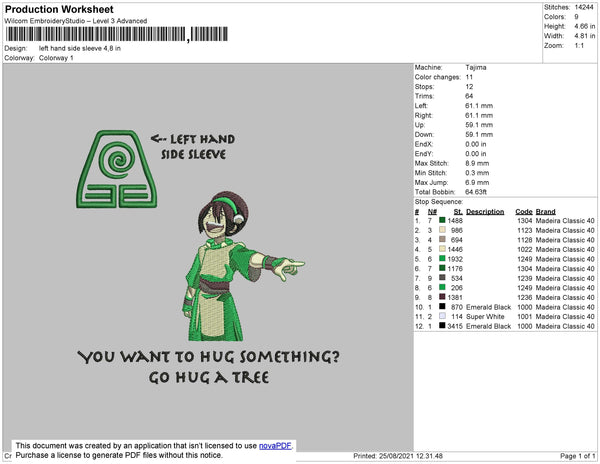Image resolution: width=600 pixels, height=464 pixels.
Task: Click the dark green swatch beside 1176 stitches
Action: pyautogui.click(x=442, y=268)
